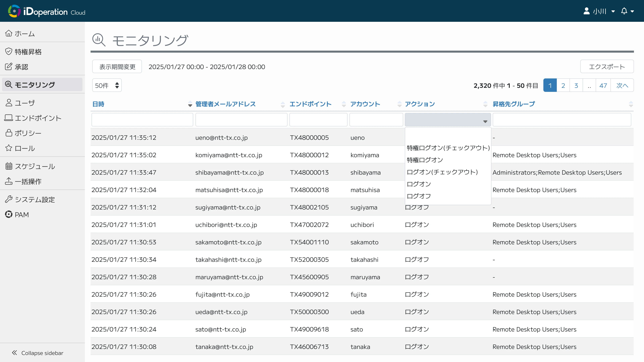Toggle sort on アカウント column
The width and height of the screenshot is (644, 362).
(x=365, y=104)
